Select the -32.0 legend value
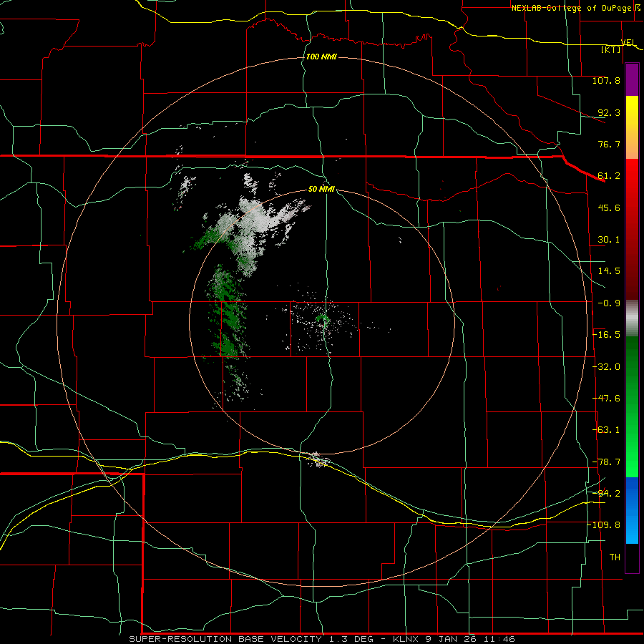Screen dimensions: 644x644 606,367
